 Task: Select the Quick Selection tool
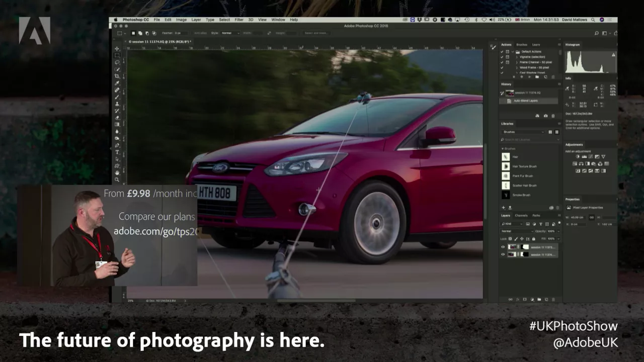(x=117, y=70)
